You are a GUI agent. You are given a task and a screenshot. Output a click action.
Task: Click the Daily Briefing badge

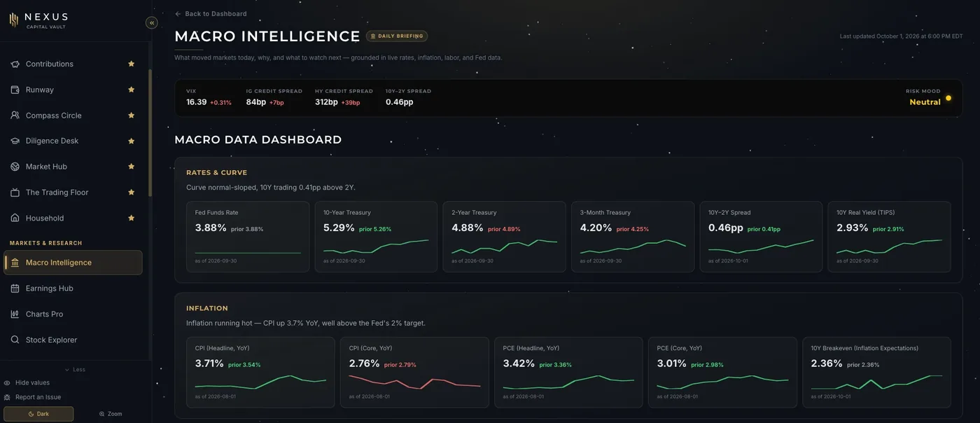coord(397,36)
